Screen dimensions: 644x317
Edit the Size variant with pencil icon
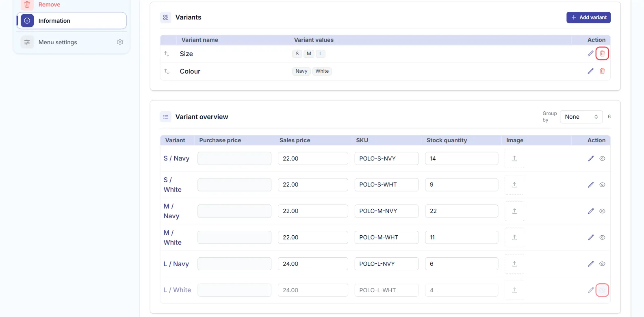point(590,54)
